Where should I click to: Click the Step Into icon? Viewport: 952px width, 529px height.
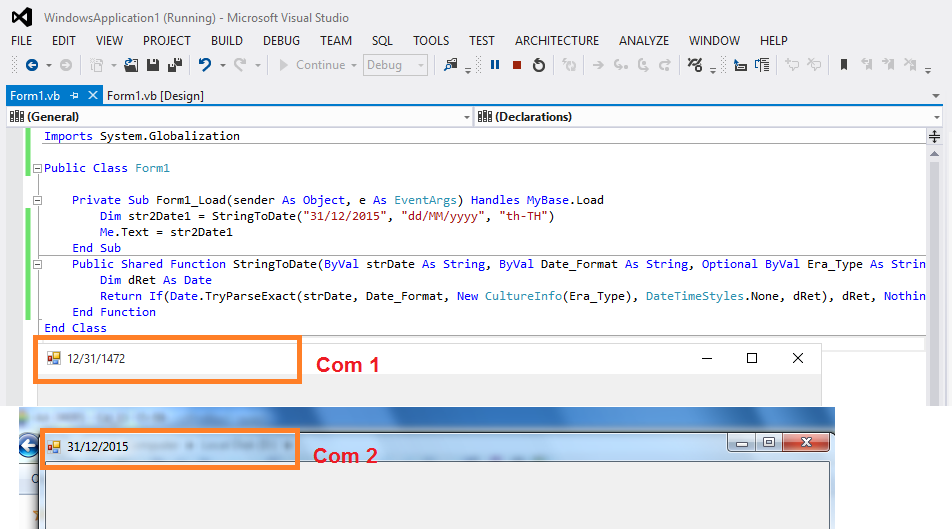coord(620,65)
